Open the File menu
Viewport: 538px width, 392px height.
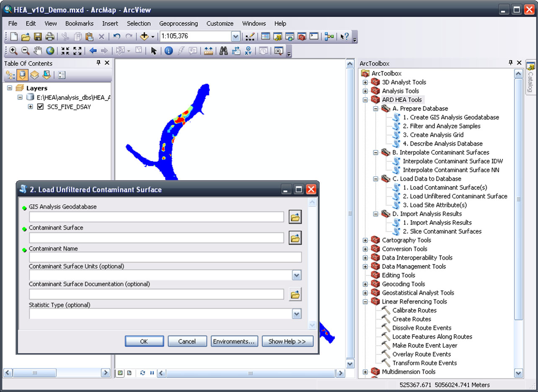tap(13, 23)
